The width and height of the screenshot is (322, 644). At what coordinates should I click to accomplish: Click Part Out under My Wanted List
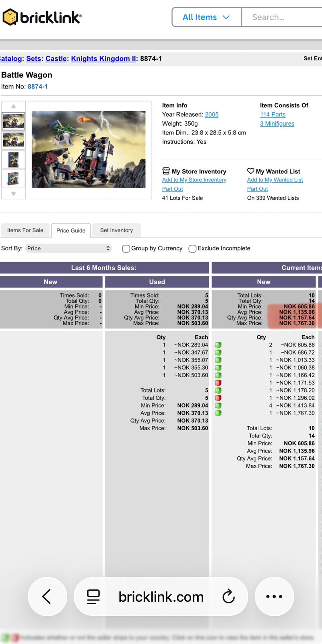[x=257, y=189]
